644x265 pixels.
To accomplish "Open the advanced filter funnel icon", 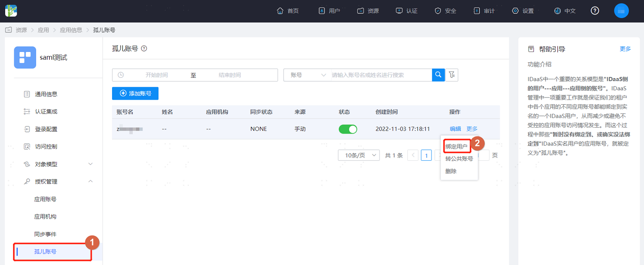I will point(452,75).
